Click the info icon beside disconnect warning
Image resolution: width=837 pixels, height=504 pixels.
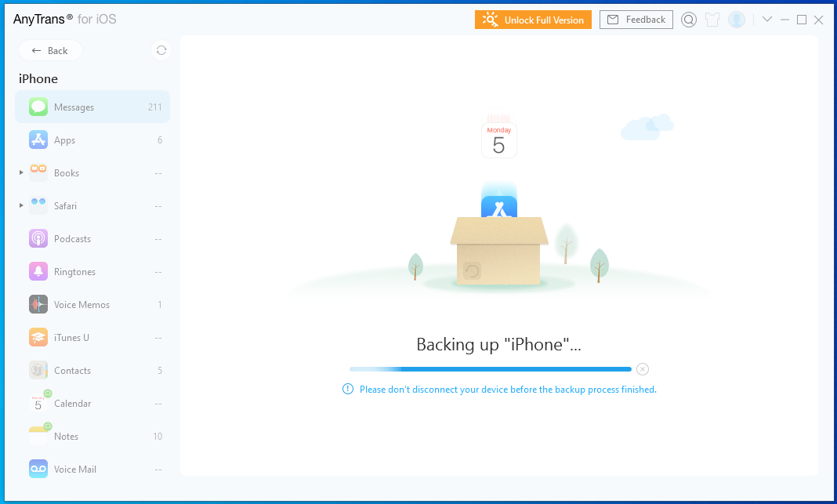click(347, 390)
